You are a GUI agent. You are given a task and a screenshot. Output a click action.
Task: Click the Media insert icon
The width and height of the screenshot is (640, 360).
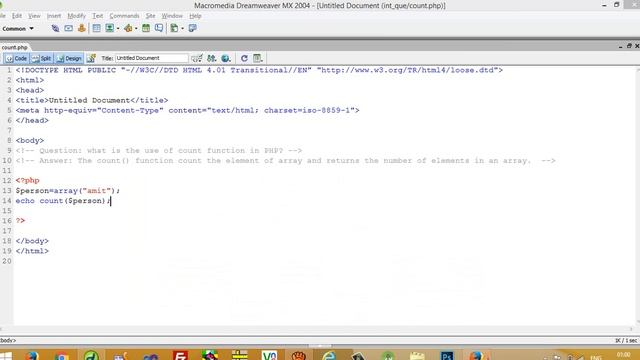[x=128, y=28]
